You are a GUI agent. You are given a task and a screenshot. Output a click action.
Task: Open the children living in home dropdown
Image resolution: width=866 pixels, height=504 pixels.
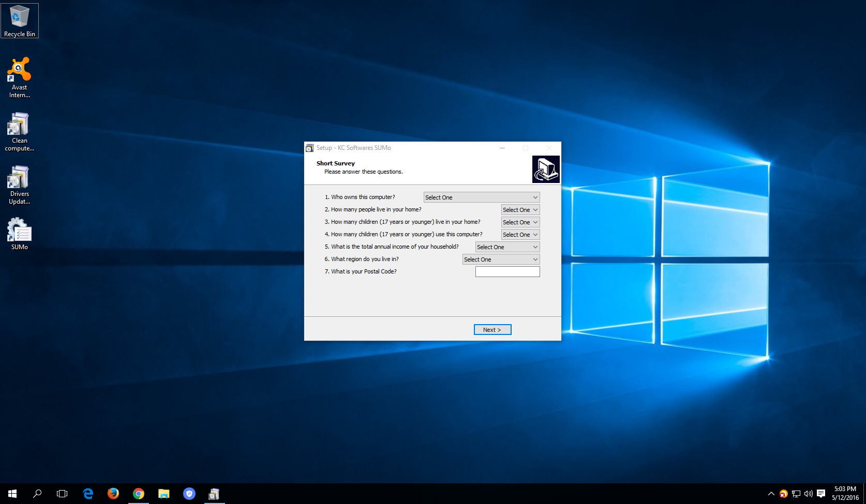coord(520,222)
